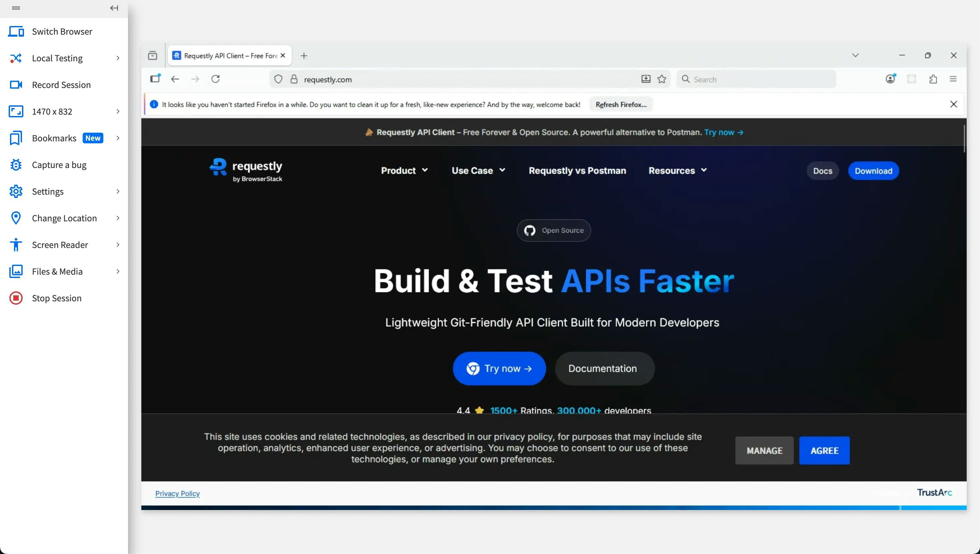Image resolution: width=980 pixels, height=554 pixels.
Task: Open Firefox tracking protection shield
Action: 278,79
